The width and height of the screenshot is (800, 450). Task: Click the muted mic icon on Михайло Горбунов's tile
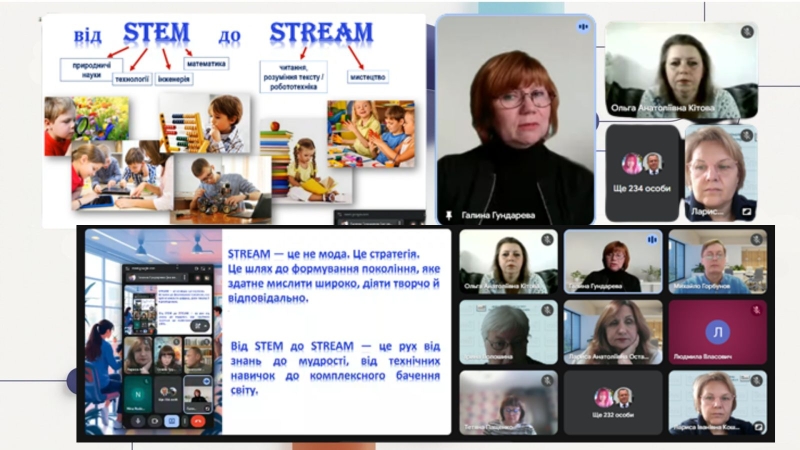point(757,240)
